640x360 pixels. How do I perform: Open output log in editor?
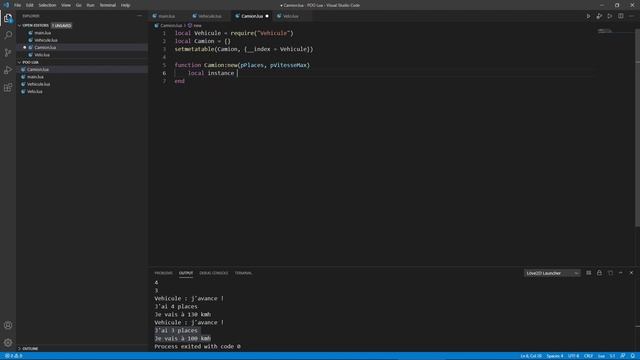click(x=610, y=273)
